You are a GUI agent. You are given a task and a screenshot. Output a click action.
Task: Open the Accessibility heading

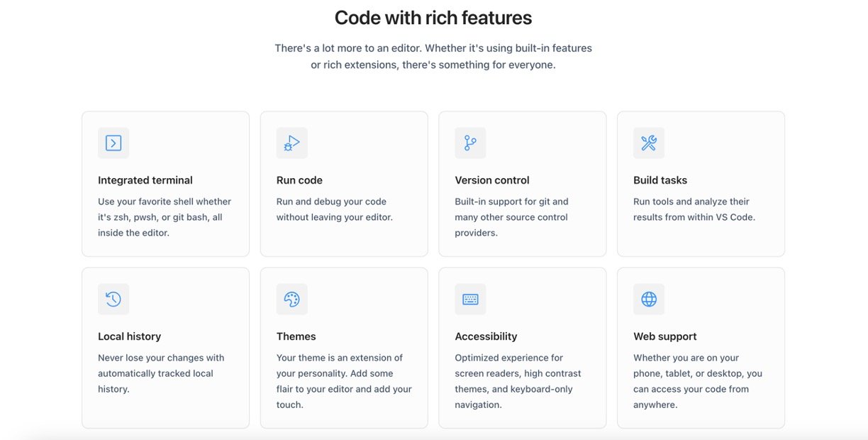[486, 336]
